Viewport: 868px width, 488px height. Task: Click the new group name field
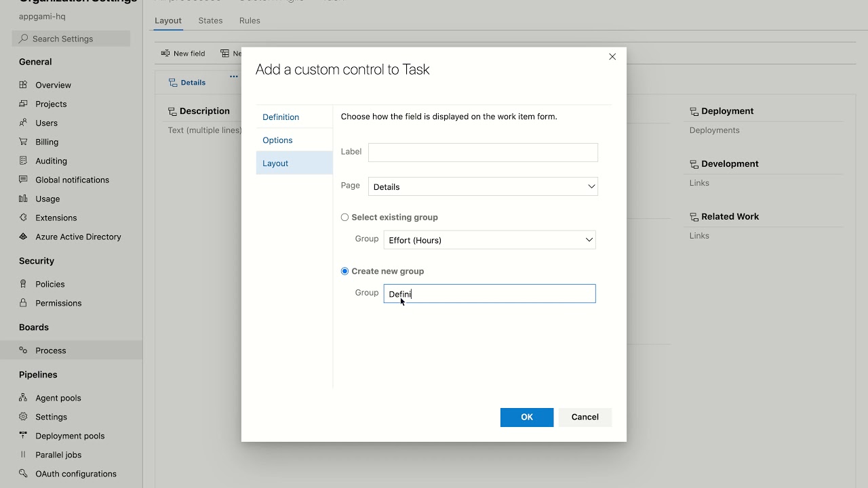[490, 293]
